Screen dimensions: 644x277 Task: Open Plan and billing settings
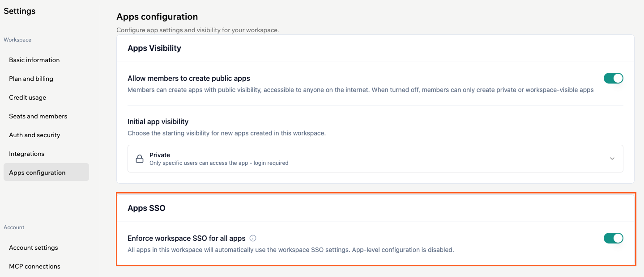point(31,78)
